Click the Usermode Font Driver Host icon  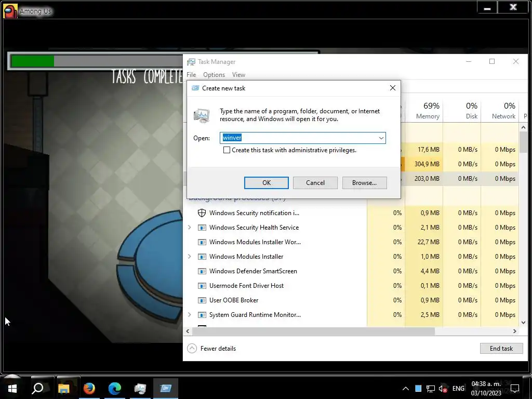click(x=202, y=286)
